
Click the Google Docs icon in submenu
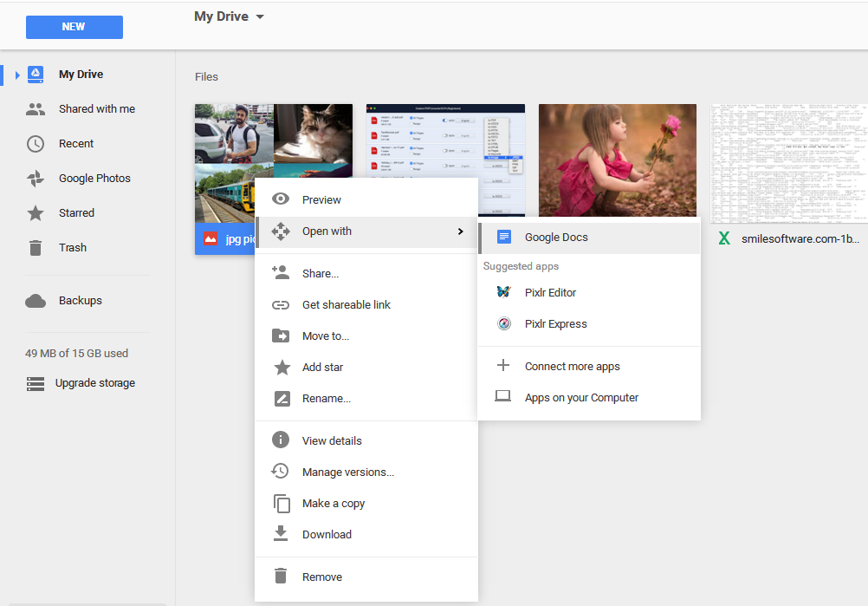pos(503,238)
